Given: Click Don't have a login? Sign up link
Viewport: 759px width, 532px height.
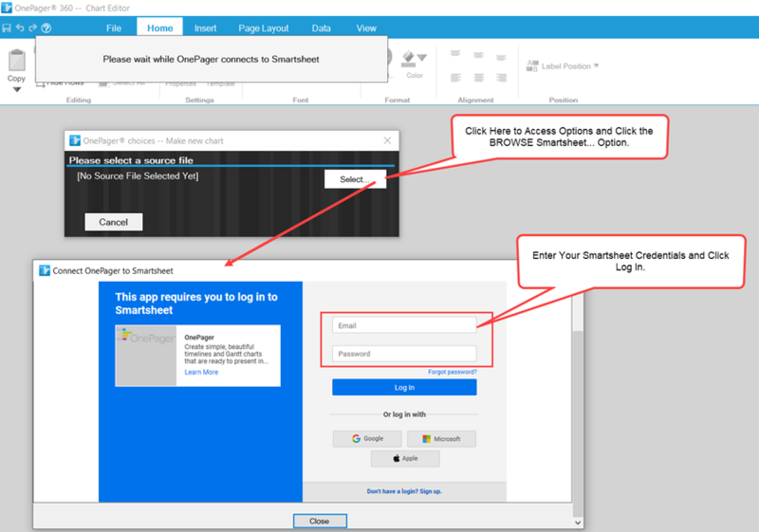Looking at the screenshot, I should point(404,491).
